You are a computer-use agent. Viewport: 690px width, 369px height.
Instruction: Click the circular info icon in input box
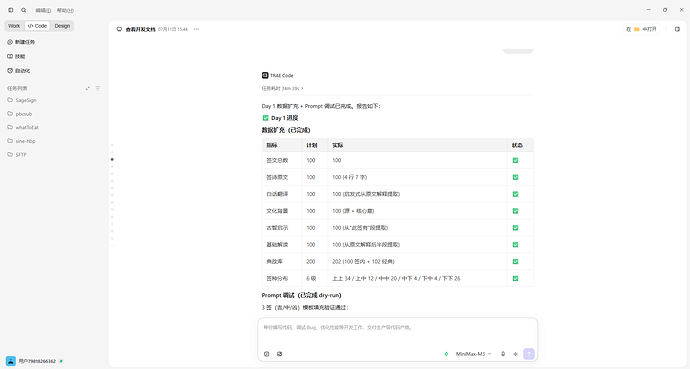pyautogui.click(x=266, y=354)
